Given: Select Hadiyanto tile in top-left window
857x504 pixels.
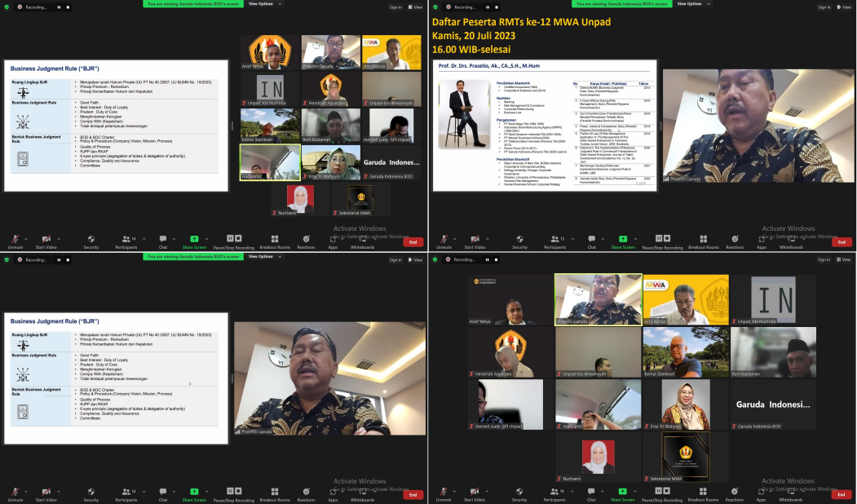Looking at the screenshot, I should [x=270, y=162].
